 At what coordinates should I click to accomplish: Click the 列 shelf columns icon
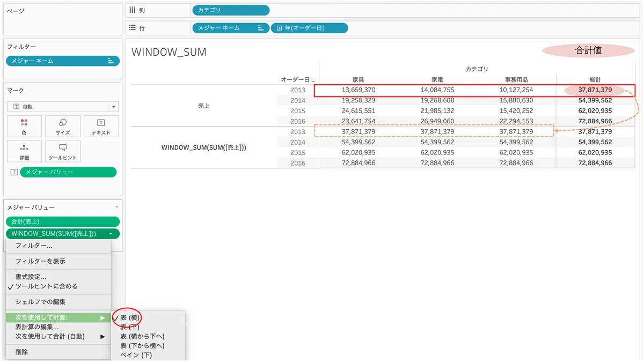point(133,10)
